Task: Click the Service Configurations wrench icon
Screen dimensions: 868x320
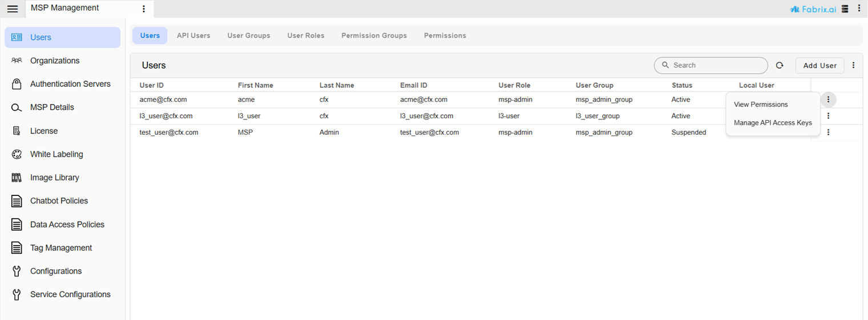Action: [17, 295]
